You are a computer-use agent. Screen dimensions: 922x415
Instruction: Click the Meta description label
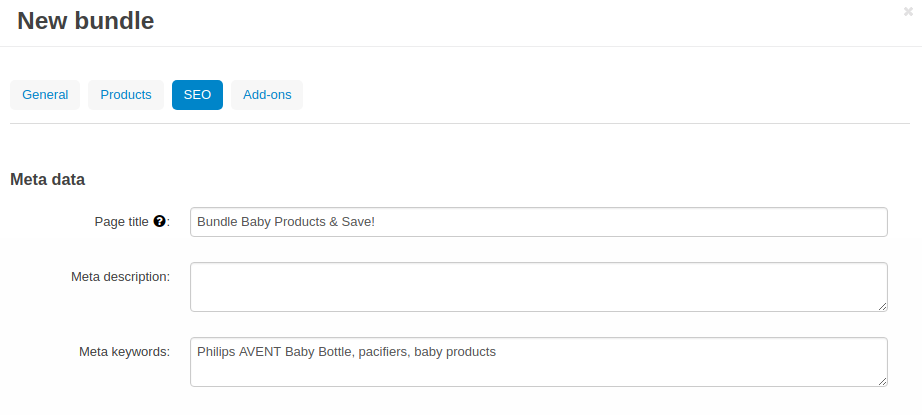point(121,276)
